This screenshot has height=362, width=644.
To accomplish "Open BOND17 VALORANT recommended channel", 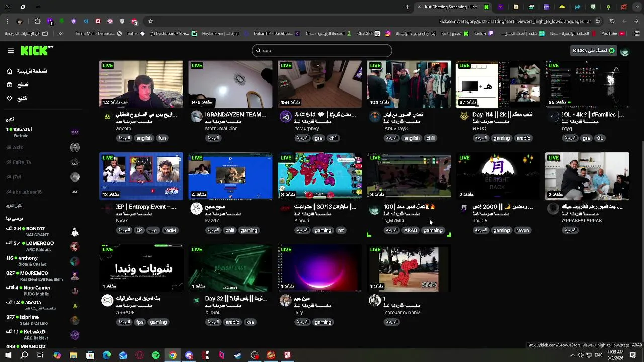I will pos(43,232).
